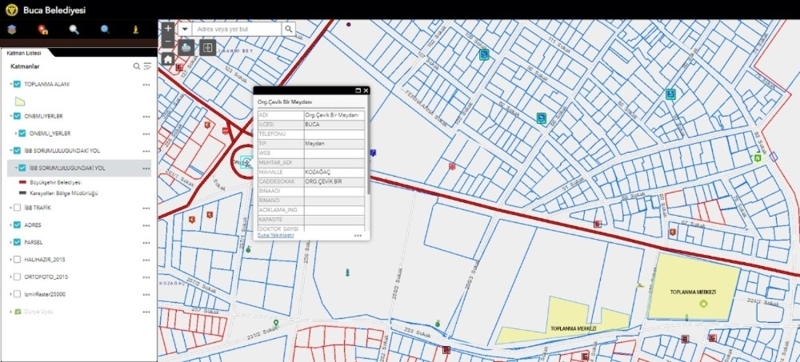Screen dimensions: 800x362
Task: Open the print map tool
Action: 186,48
